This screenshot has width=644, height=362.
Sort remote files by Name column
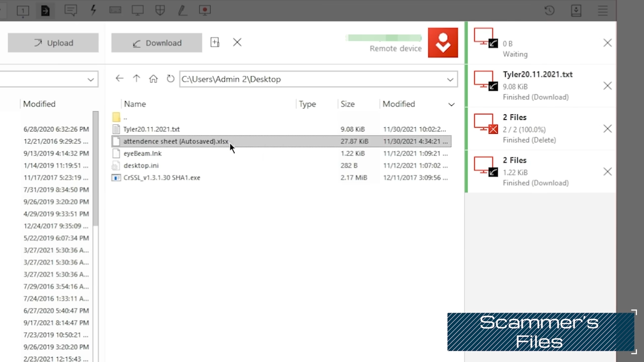[x=135, y=104]
